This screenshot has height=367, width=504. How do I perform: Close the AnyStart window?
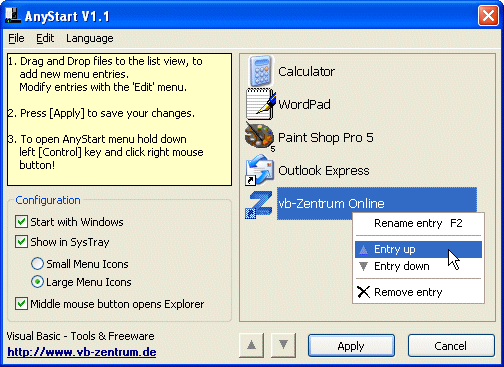point(488,15)
